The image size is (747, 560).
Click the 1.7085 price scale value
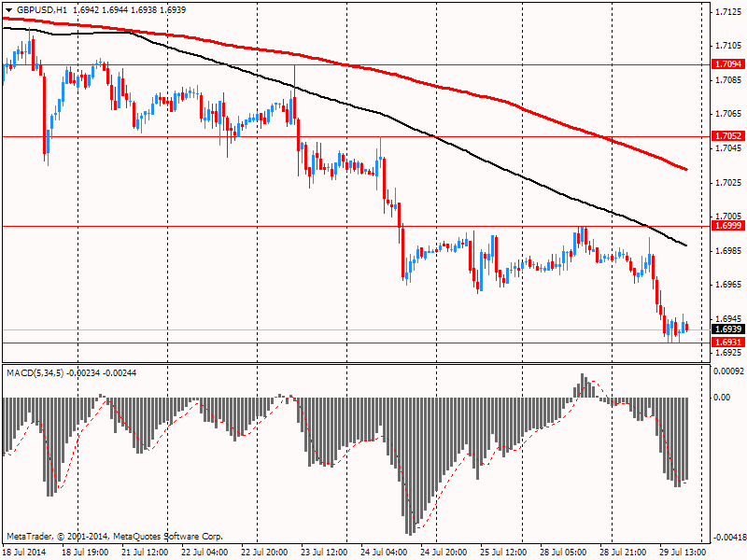click(728, 80)
